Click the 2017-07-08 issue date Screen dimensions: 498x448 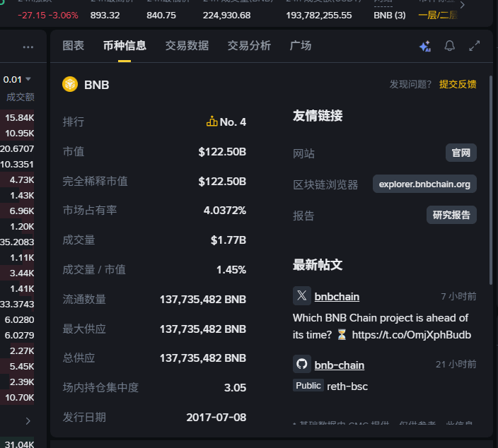coord(216,417)
